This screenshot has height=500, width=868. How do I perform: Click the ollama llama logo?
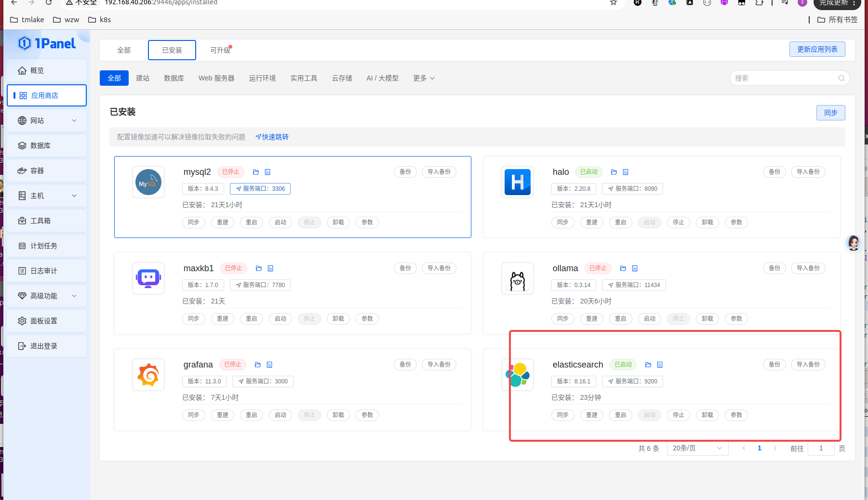click(x=518, y=278)
